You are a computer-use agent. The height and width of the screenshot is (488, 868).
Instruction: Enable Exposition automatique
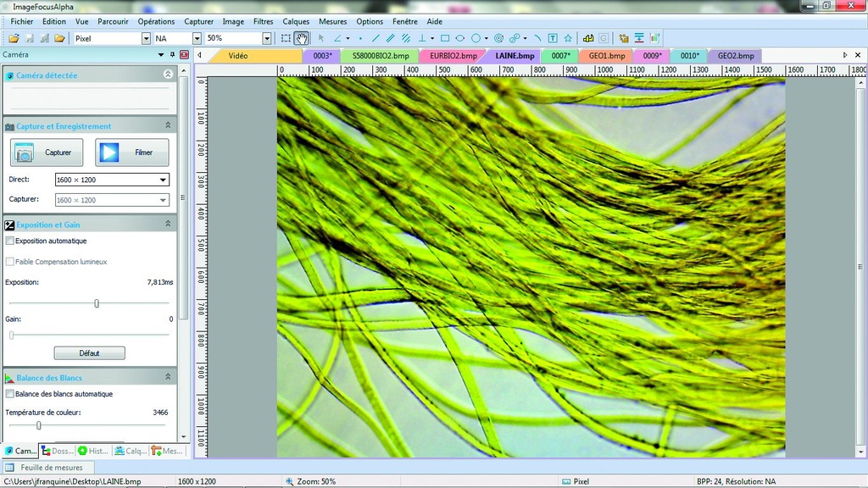point(12,241)
